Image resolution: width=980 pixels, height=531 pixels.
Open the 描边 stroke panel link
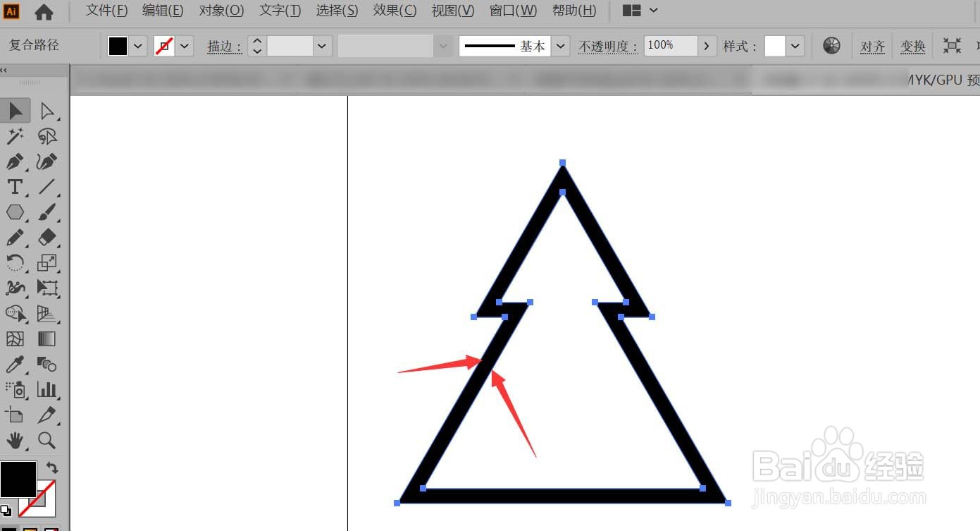click(x=225, y=47)
